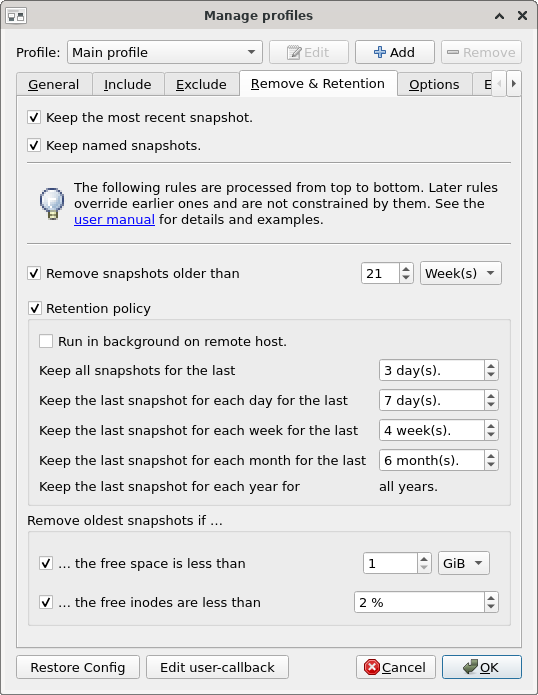Increase the free inodes percent value
The width and height of the screenshot is (538, 695).
[491, 597]
